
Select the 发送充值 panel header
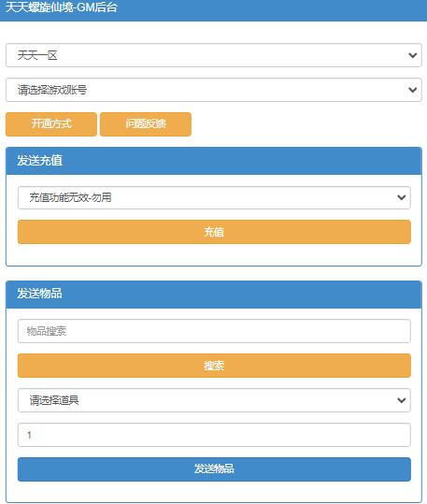[214, 161]
